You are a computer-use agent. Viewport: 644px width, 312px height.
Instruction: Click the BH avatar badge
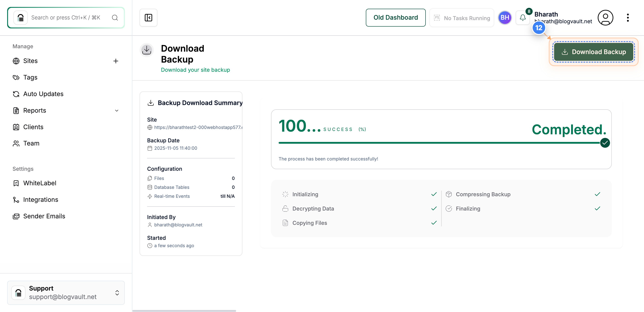click(x=505, y=17)
